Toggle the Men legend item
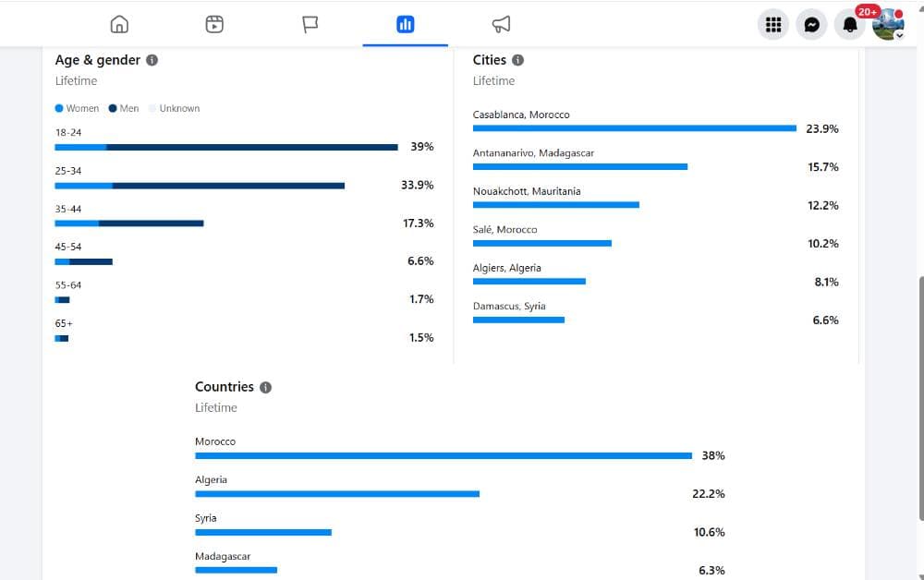 point(124,108)
